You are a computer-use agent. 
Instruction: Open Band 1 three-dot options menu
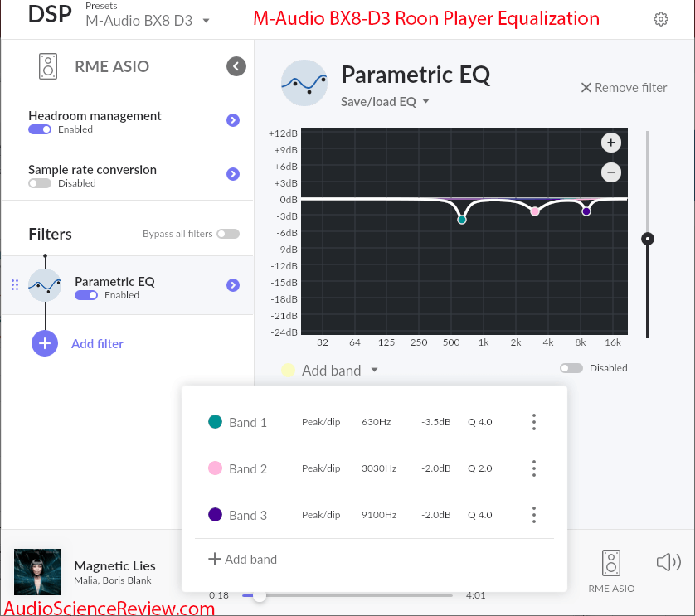[534, 422]
